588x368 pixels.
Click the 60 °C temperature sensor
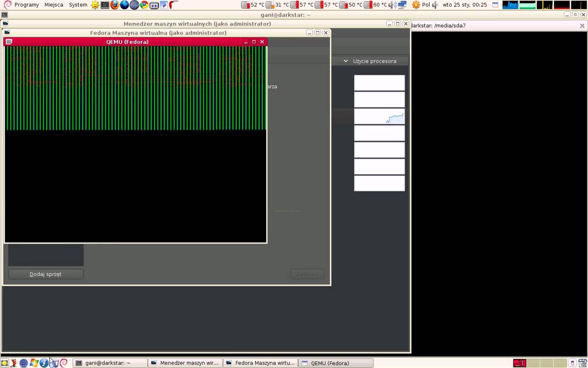click(x=376, y=5)
